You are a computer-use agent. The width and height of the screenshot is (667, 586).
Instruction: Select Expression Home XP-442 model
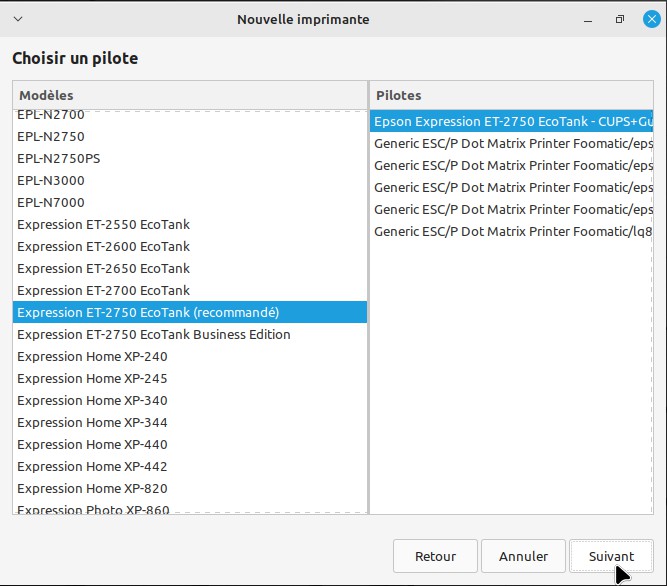point(190,467)
